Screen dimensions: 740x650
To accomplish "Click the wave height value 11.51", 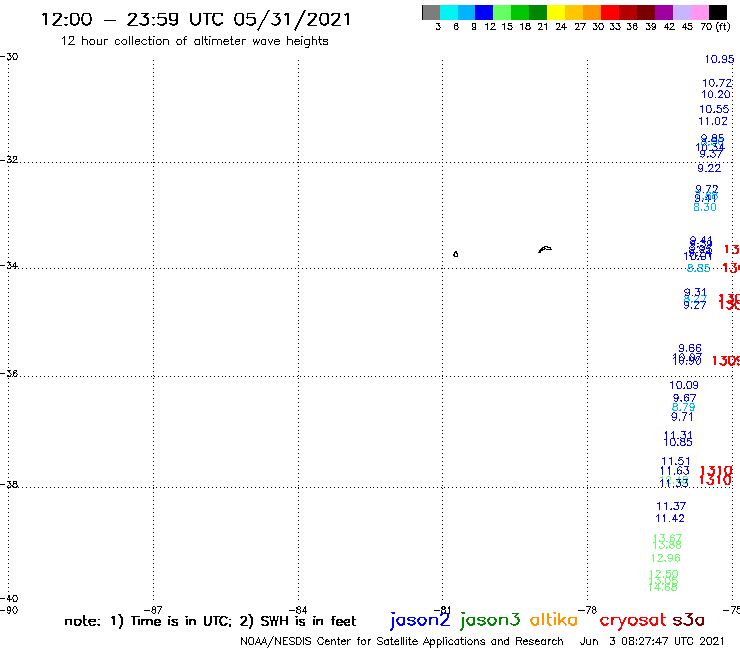I will (x=676, y=461).
